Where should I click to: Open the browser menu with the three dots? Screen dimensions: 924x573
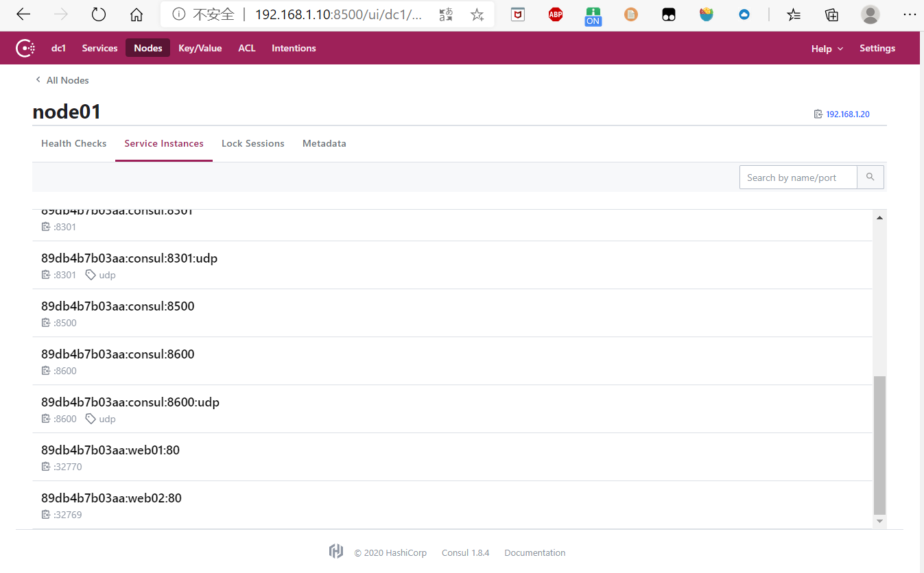tap(910, 14)
